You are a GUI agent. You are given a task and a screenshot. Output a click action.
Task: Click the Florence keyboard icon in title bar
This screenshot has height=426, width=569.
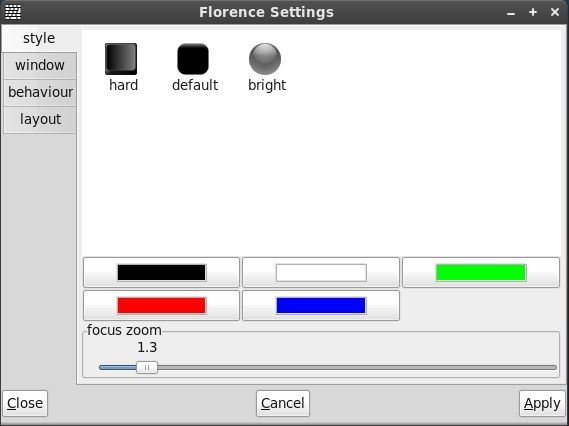tap(13, 12)
